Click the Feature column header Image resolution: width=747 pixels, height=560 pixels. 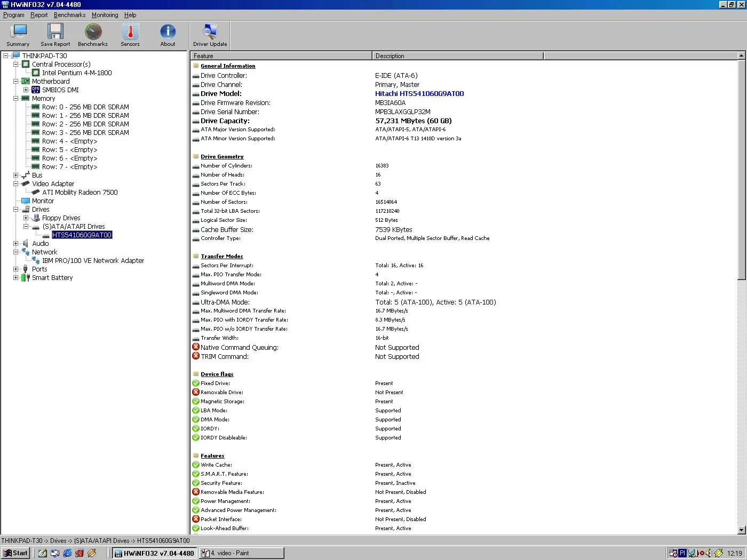(x=281, y=55)
